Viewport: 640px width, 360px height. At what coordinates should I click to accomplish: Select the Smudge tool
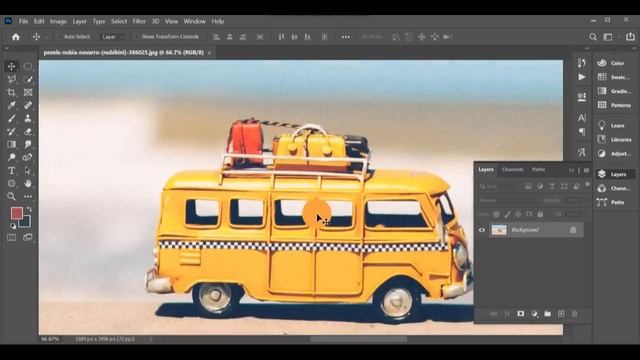point(28,144)
